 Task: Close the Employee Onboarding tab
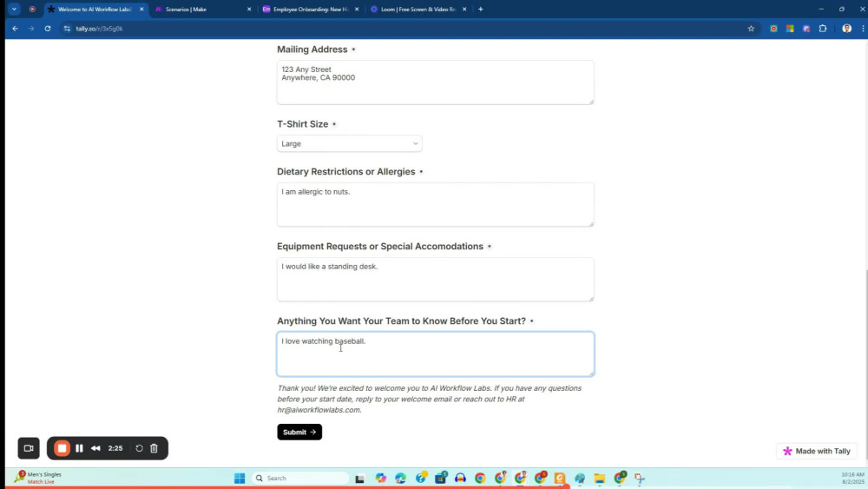(x=357, y=9)
